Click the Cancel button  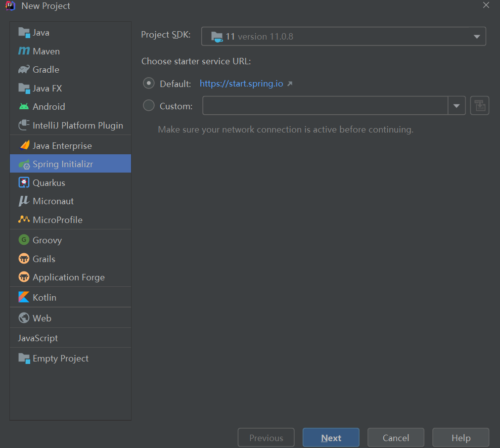pyautogui.click(x=396, y=438)
